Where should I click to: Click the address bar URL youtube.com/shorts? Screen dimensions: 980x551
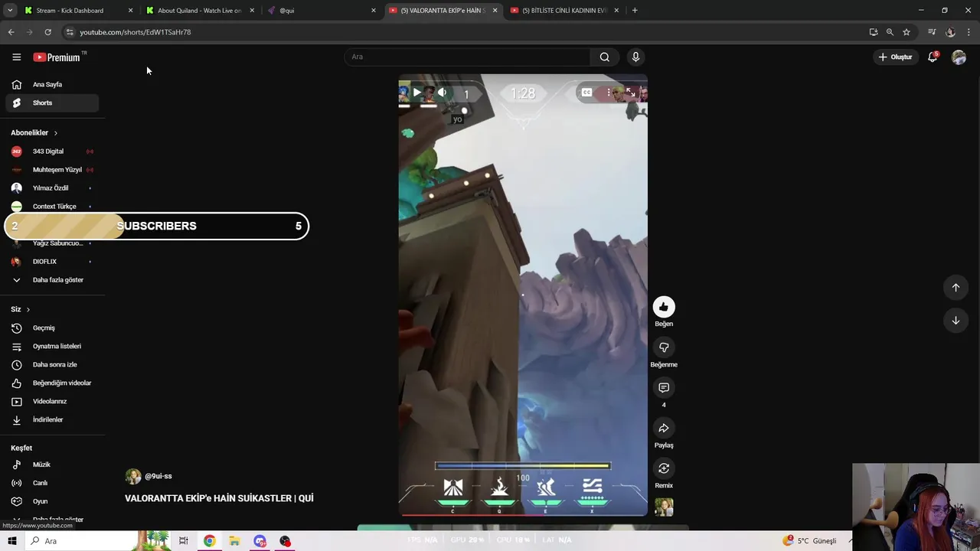[136, 32]
